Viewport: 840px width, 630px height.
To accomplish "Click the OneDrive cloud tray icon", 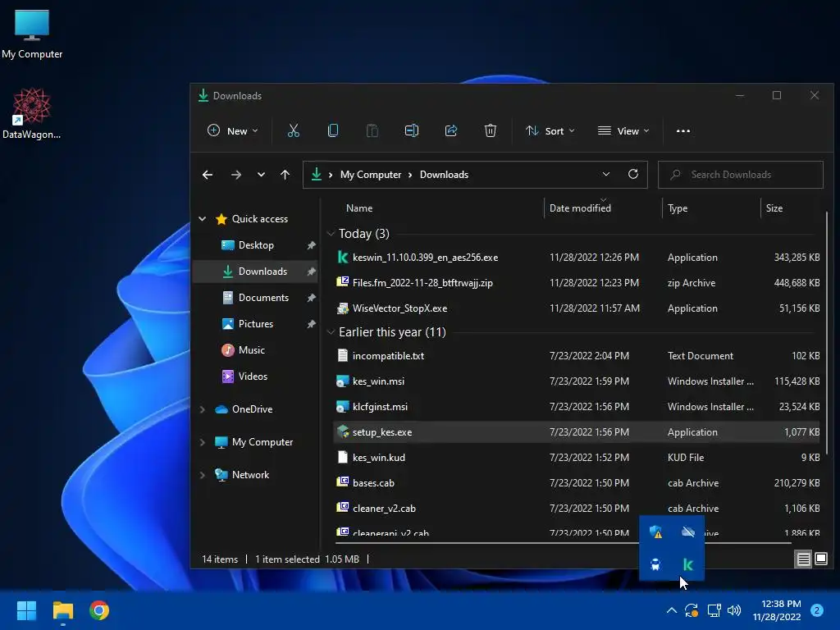I will pos(688,532).
